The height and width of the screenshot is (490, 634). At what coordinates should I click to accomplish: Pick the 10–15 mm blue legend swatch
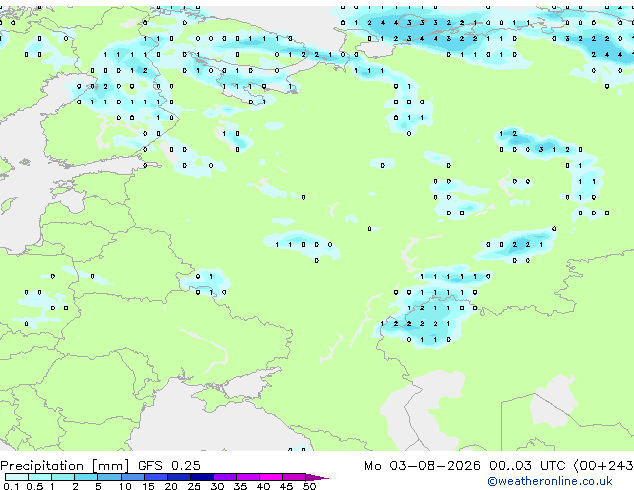[132, 477]
